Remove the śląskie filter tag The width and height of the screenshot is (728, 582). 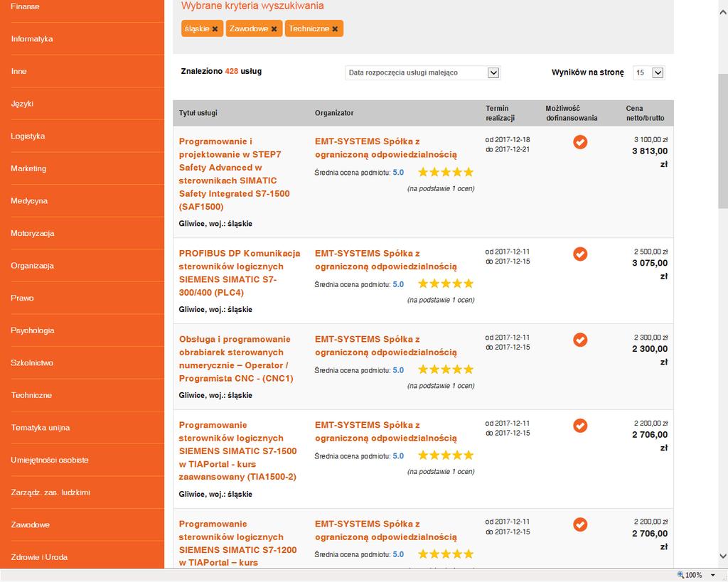(x=215, y=28)
